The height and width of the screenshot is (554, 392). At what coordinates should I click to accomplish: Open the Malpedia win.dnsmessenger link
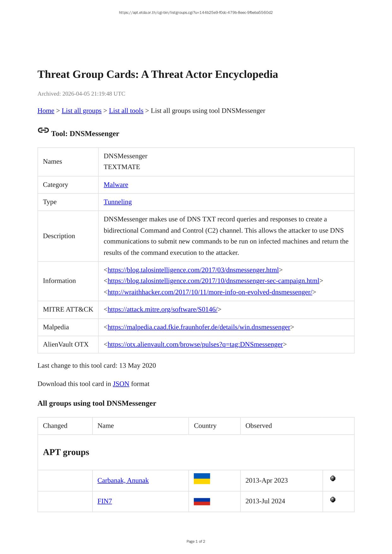(x=199, y=327)
